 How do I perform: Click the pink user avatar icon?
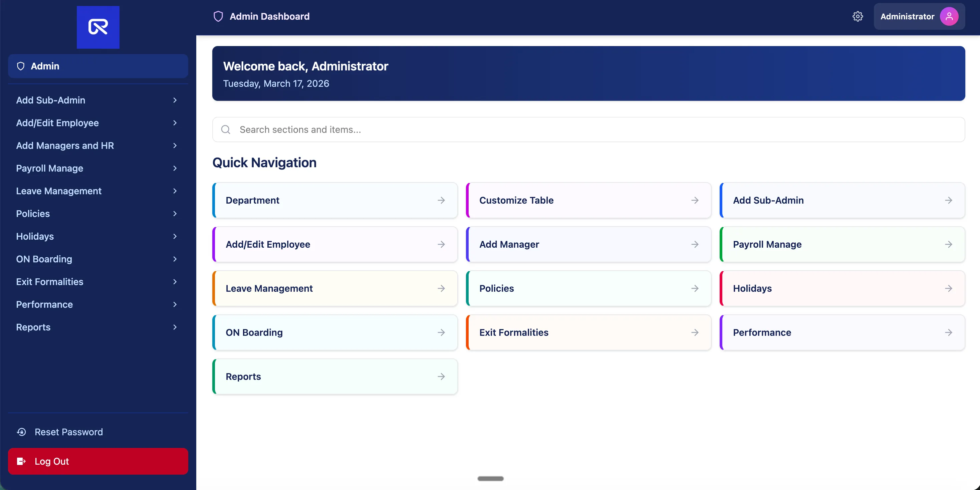(949, 16)
